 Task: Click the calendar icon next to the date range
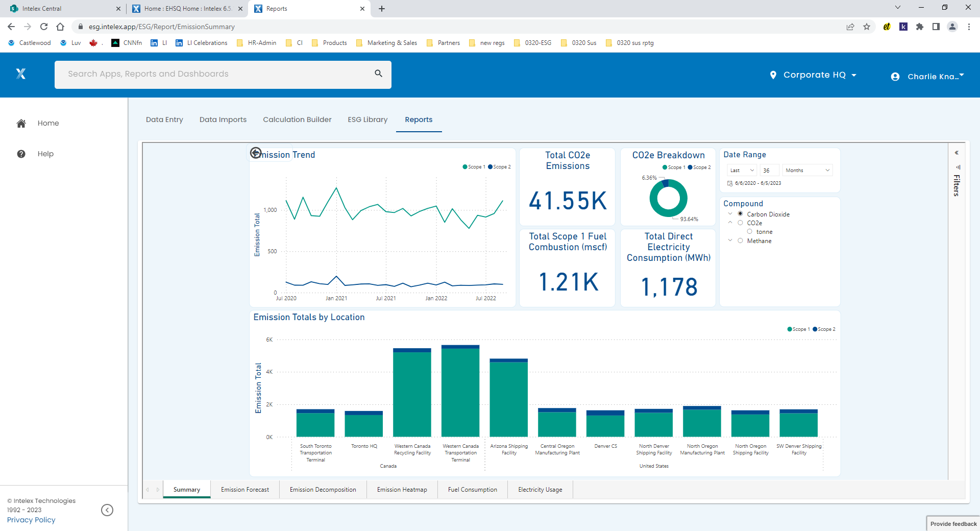(x=729, y=183)
